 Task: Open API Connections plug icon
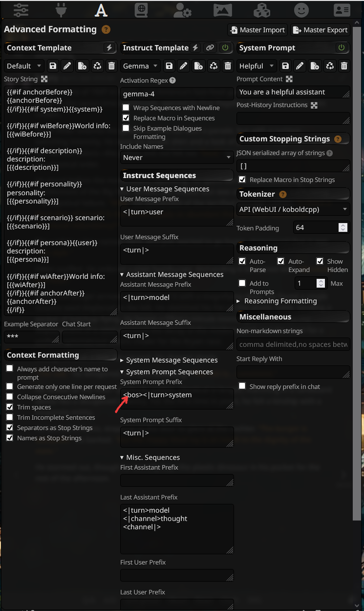point(61,9)
